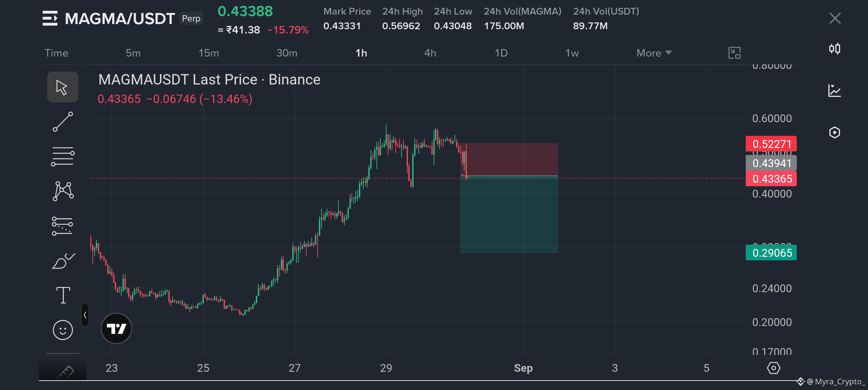868x390 pixels.
Task: Click the 0.43941 entry price label
Action: click(x=771, y=163)
